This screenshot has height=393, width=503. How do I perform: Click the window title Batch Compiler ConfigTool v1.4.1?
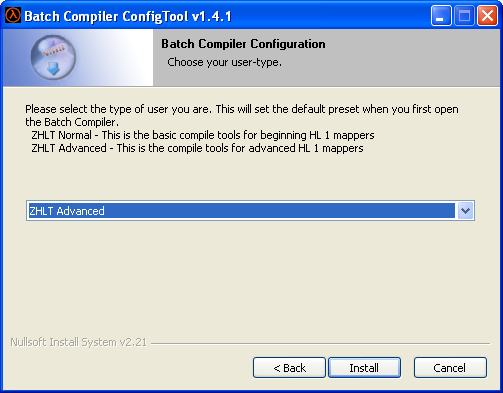click(x=128, y=16)
